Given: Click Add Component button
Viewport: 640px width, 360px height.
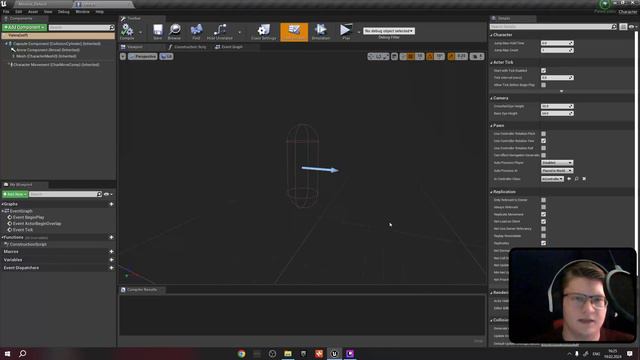Looking at the screenshot, I should (x=24, y=27).
